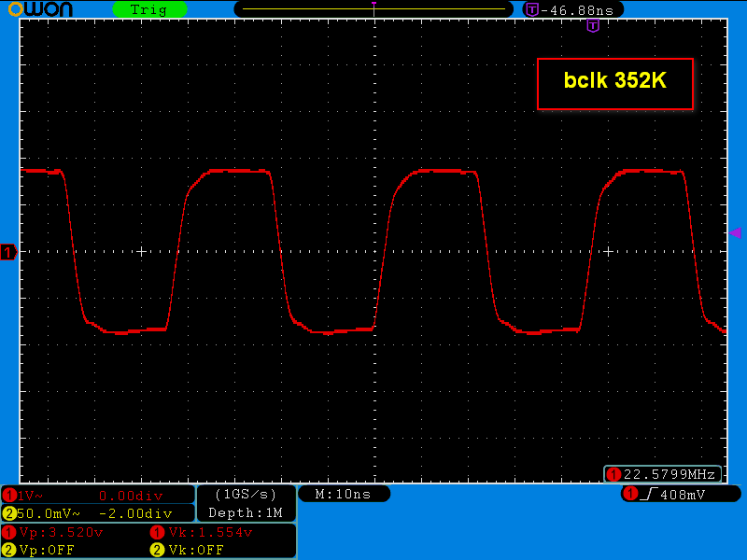Click the channel 2 Vk:OFF measurement
Viewport: 747px width, 560px height.
[x=196, y=550]
